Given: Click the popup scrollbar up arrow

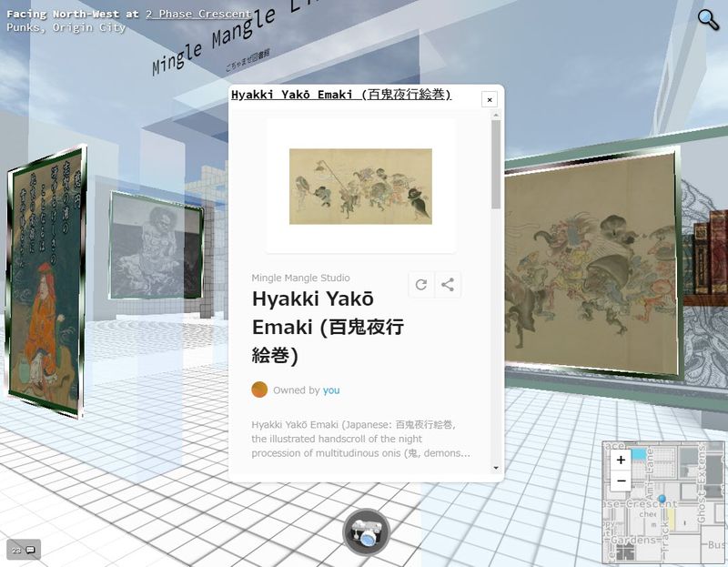Looking at the screenshot, I should click(496, 115).
